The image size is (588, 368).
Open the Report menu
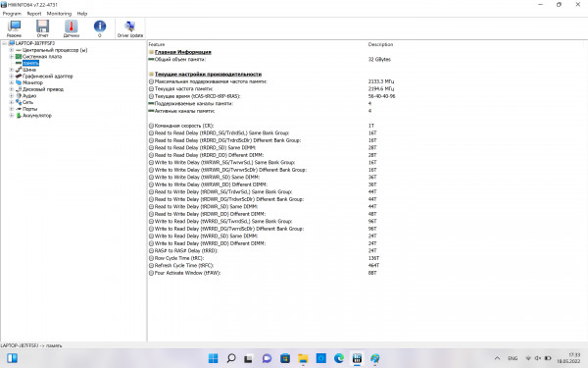click(34, 14)
